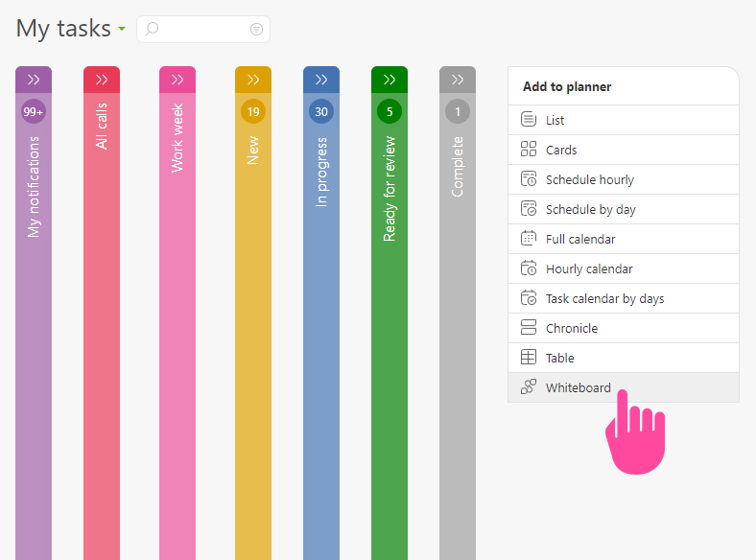Click the Table icon

(528, 358)
